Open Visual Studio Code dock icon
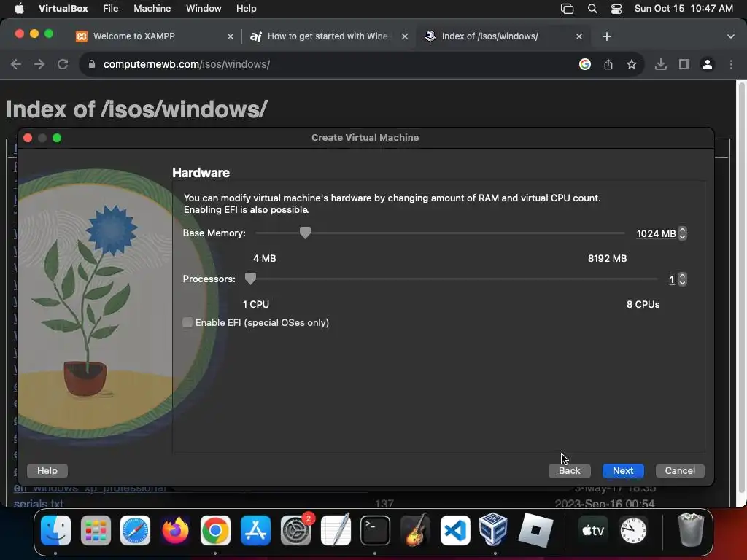The image size is (747, 560). (455, 530)
